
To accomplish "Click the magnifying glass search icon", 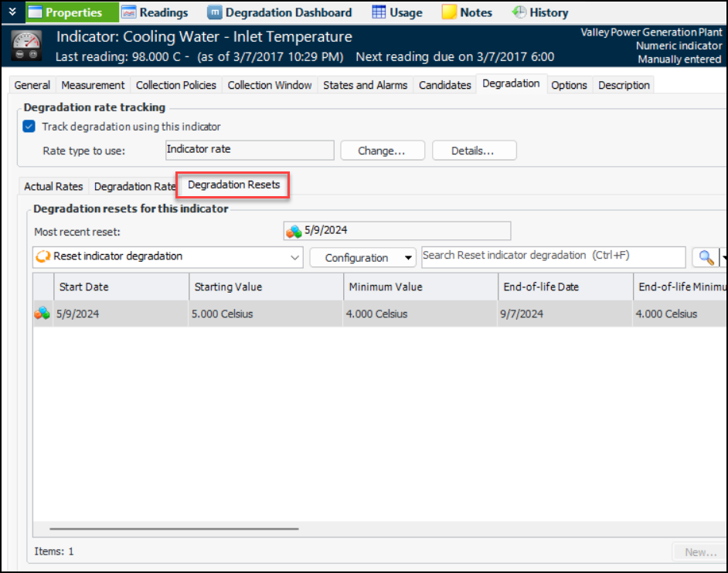I will pyautogui.click(x=706, y=258).
